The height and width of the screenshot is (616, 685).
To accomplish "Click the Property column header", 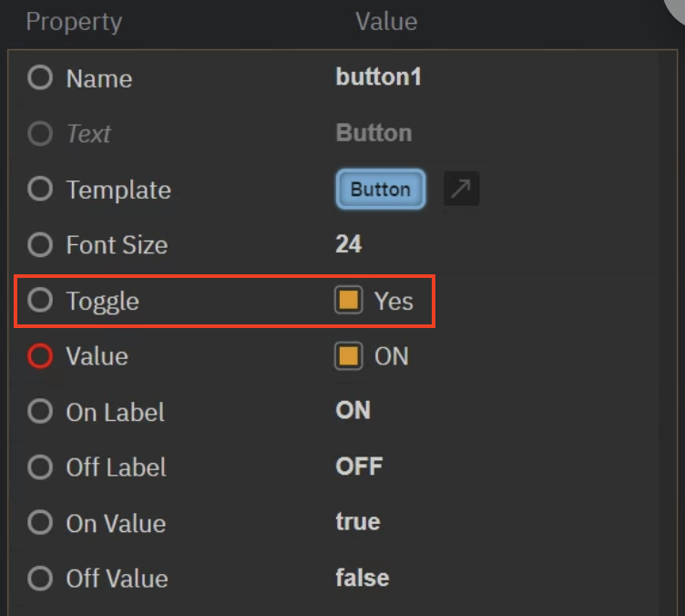I will click(x=74, y=22).
